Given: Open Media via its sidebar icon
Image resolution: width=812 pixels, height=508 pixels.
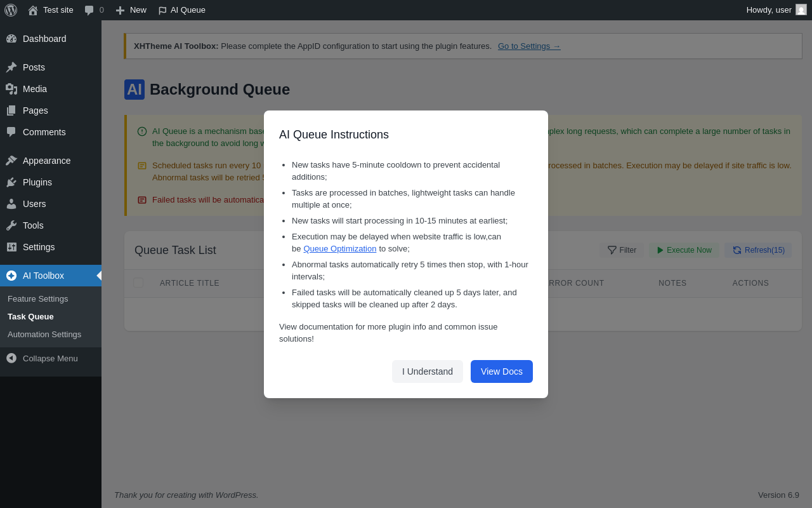Looking at the screenshot, I should pos(11,89).
